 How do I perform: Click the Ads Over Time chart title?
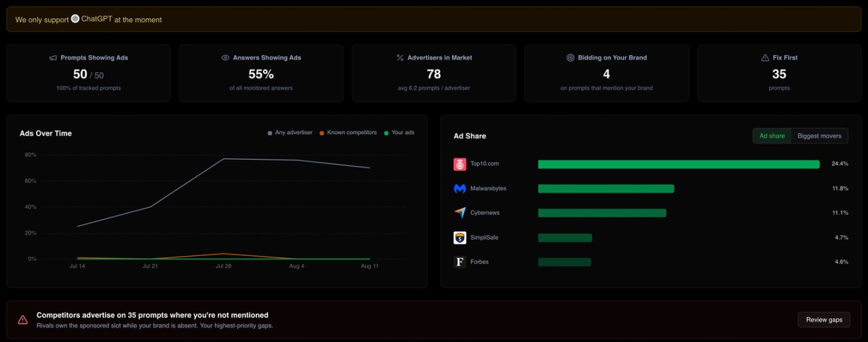pos(45,133)
